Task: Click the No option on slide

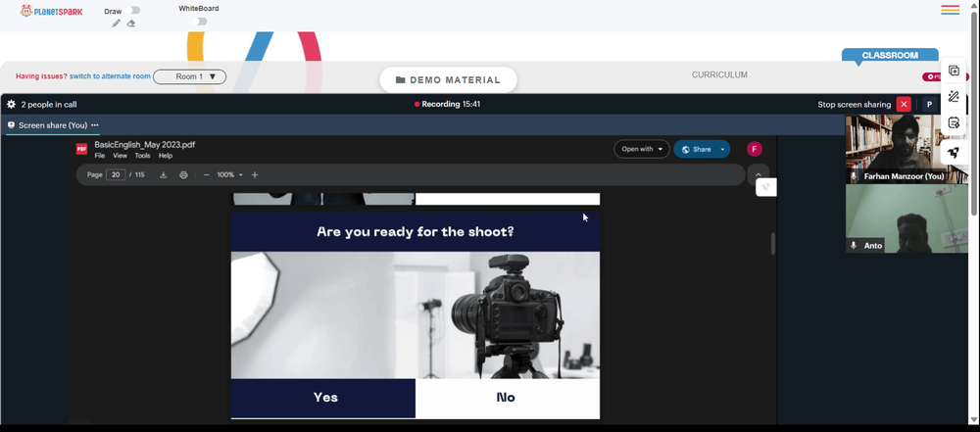Action: pos(507,398)
